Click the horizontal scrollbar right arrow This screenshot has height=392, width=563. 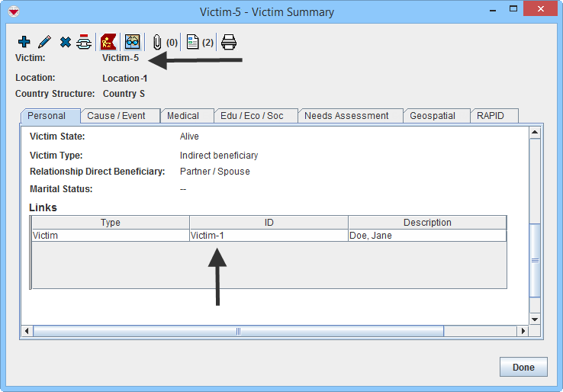click(x=523, y=331)
